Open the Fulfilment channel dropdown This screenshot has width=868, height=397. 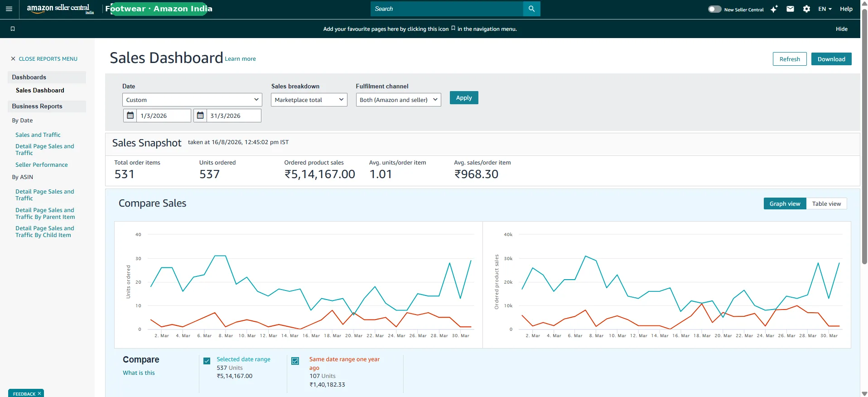tap(398, 100)
